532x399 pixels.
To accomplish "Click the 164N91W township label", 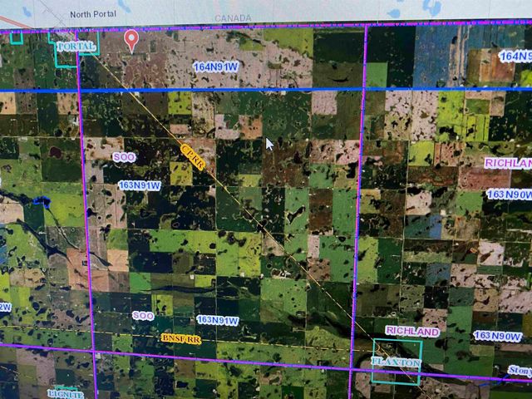I will [x=214, y=66].
